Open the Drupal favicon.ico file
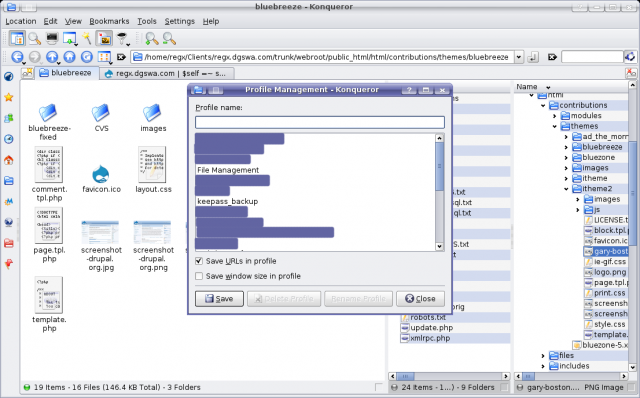 click(101, 174)
